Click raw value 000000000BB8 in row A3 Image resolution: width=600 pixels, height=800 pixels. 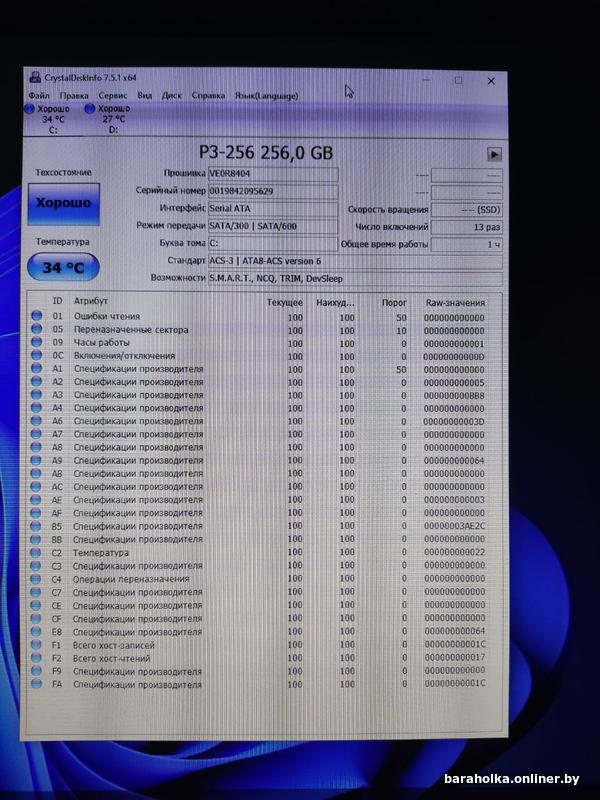[454, 396]
